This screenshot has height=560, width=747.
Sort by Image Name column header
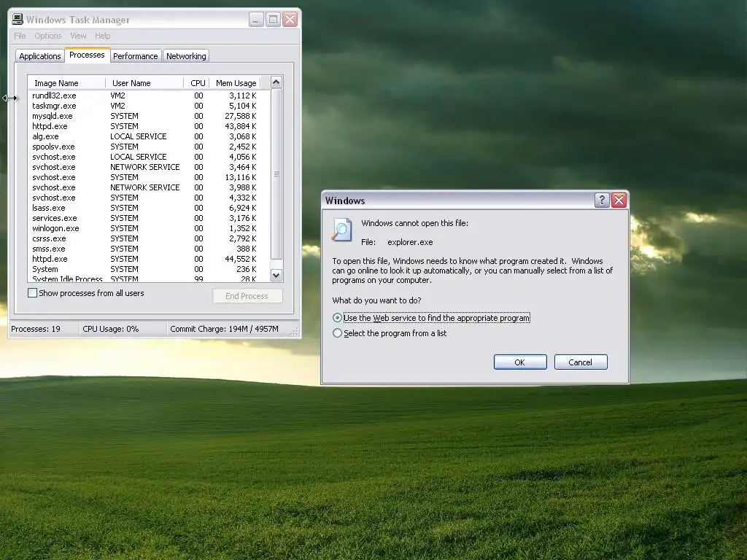click(66, 83)
